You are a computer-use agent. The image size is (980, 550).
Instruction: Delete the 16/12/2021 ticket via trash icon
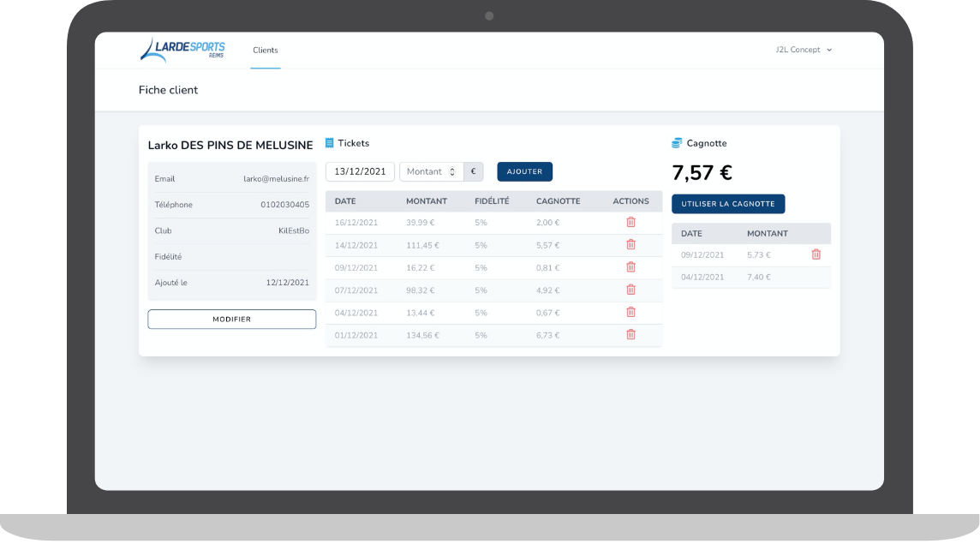pos(630,223)
